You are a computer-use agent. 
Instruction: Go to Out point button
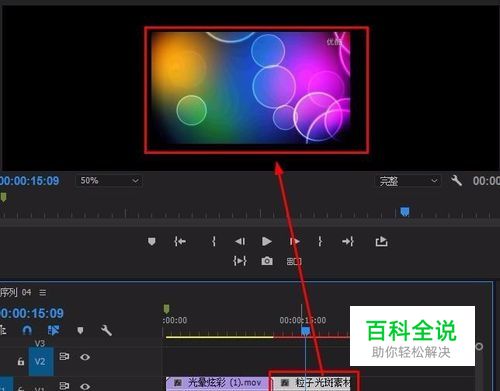348,241
